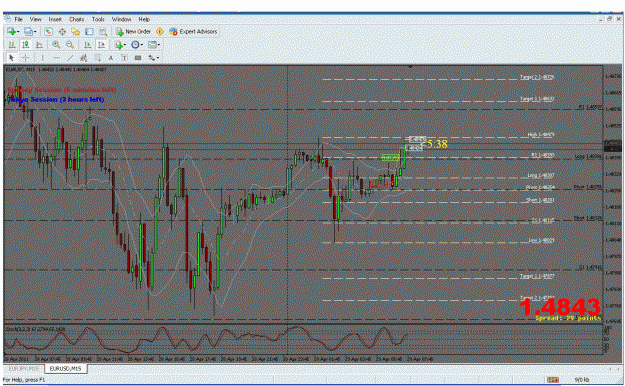Switch chart to candlesticks
The height and width of the screenshot is (386, 625).
pyautogui.click(x=26, y=45)
